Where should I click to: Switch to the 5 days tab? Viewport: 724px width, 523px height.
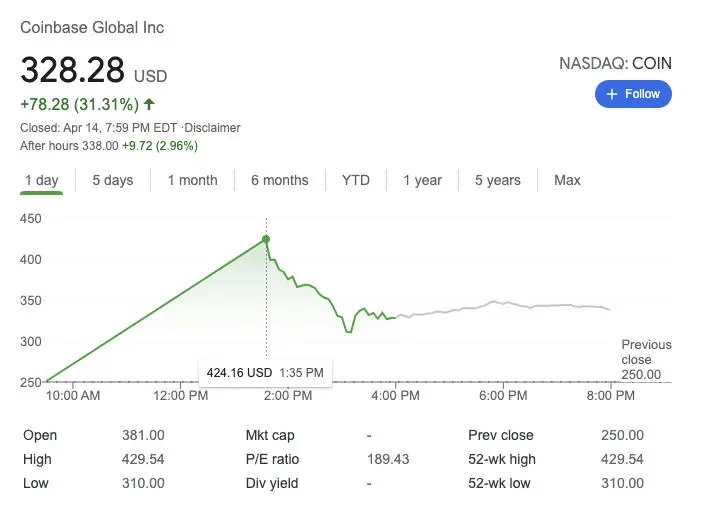[113, 180]
